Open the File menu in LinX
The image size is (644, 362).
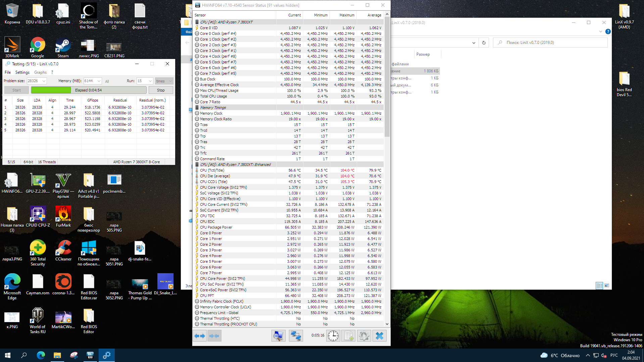[x=8, y=72]
